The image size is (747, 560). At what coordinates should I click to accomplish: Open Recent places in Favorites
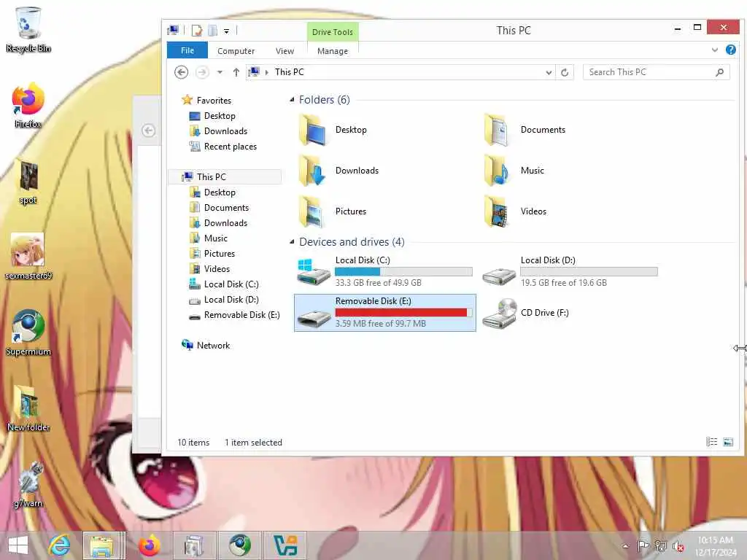pos(230,146)
